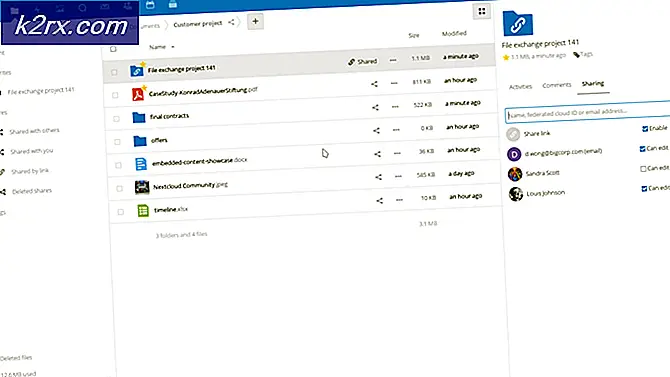Open the three-dot menu for Nextcloud Community.jpeg

pyautogui.click(x=398, y=176)
